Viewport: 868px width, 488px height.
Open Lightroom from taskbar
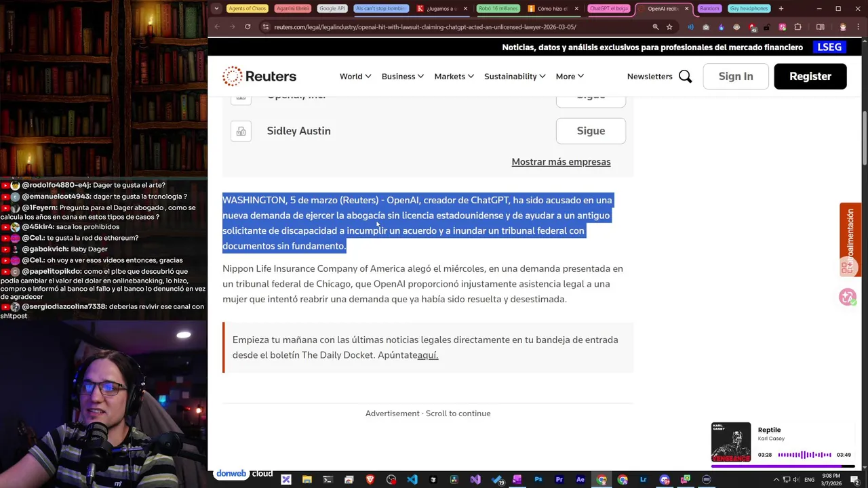[x=643, y=480]
